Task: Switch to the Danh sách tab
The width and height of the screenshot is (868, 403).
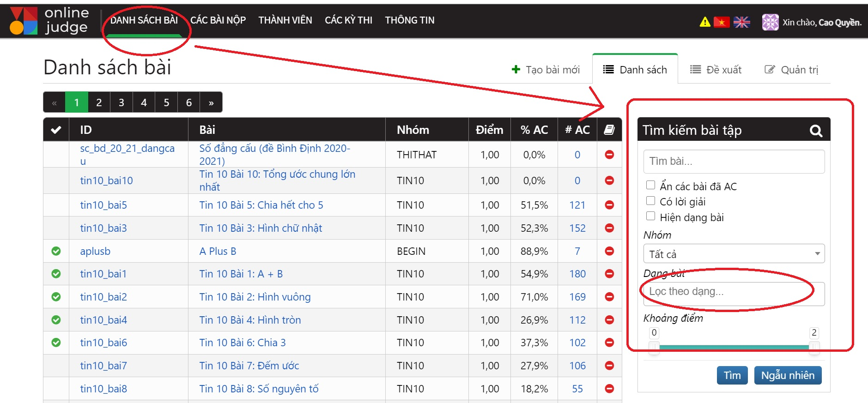Action: (x=635, y=70)
